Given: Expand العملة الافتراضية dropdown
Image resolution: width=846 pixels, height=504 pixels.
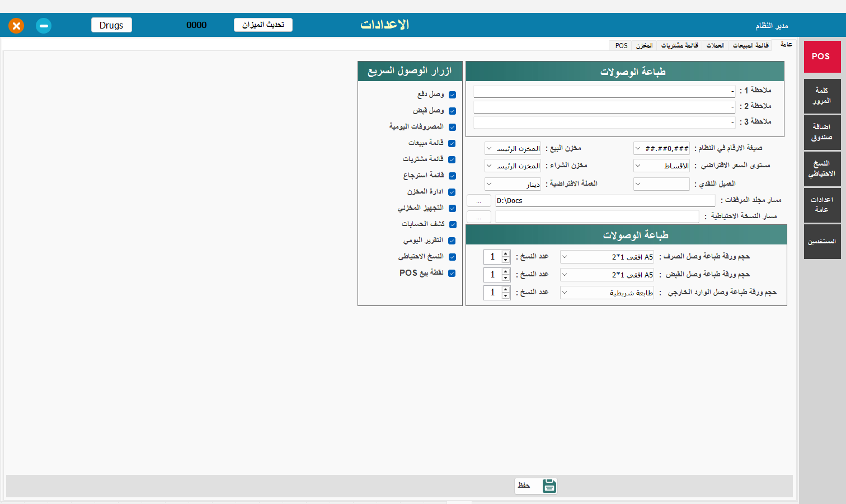Looking at the screenshot, I should pos(513,183).
